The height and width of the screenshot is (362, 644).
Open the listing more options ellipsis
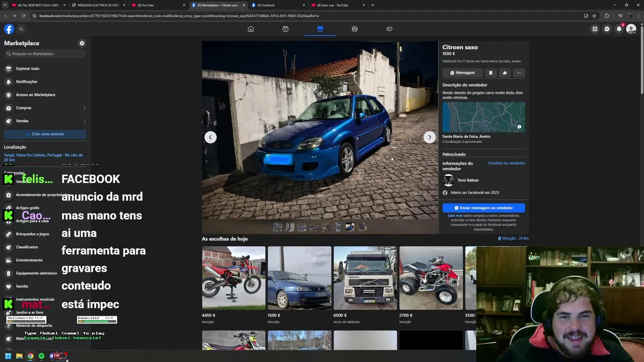tap(519, 73)
